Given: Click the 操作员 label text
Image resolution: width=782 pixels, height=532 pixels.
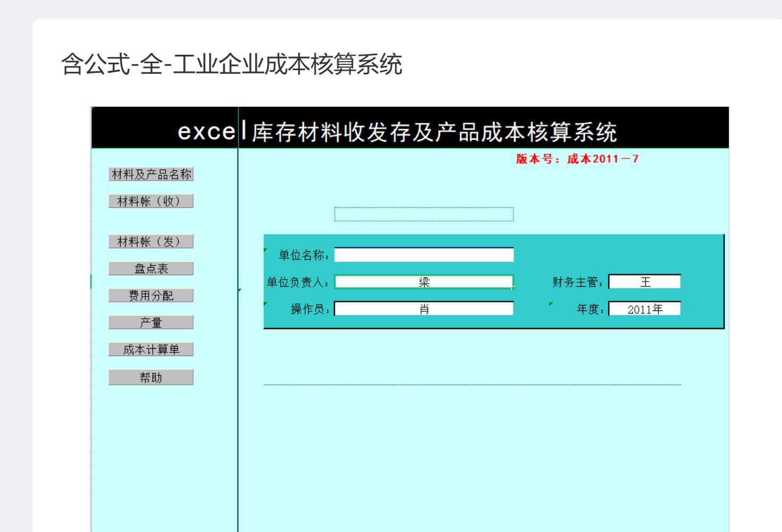Looking at the screenshot, I should point(310,309).
